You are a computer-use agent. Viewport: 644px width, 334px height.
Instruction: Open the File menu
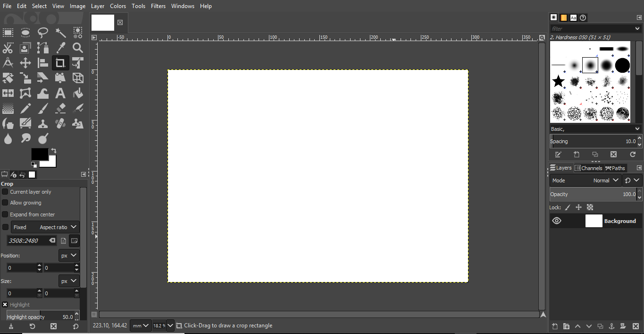tap(7, 6)
